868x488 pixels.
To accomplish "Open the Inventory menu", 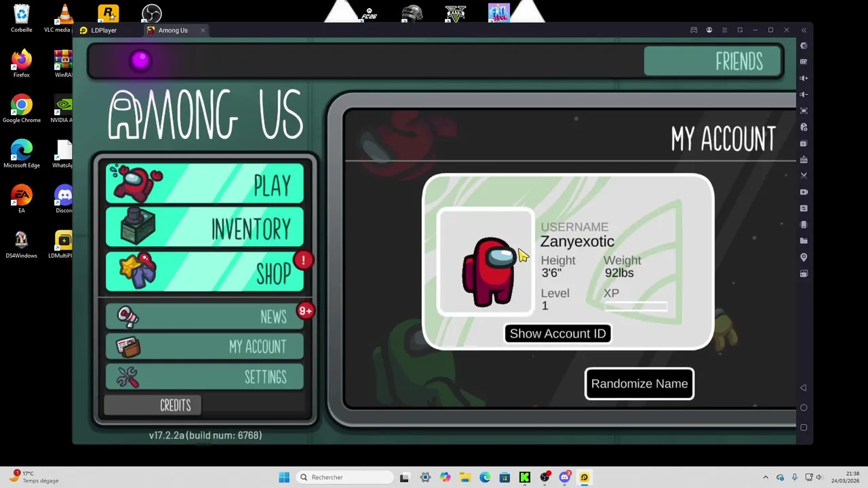I will 205,228.
